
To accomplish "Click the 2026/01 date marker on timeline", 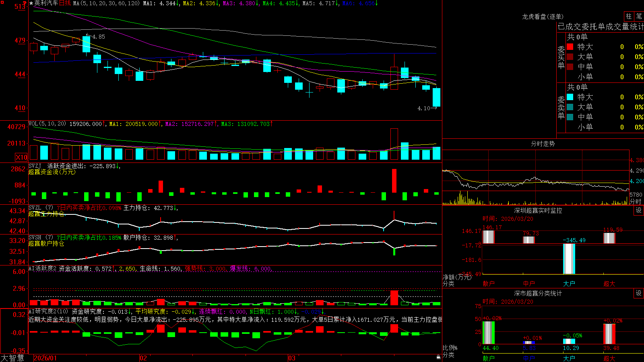I will [x=45, y=358].
